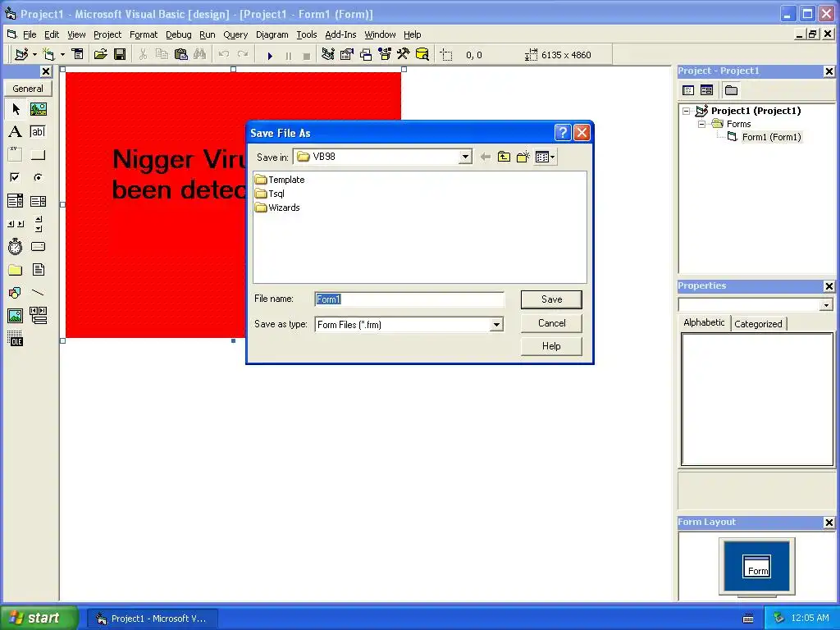Click the Save Project floppy disk icon

(x=120, y=55)
